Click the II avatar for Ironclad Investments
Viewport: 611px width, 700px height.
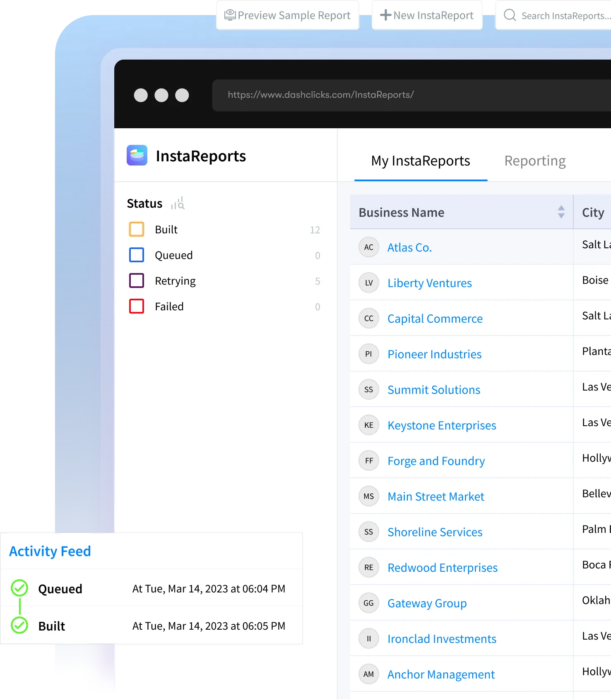click(369, 638)
